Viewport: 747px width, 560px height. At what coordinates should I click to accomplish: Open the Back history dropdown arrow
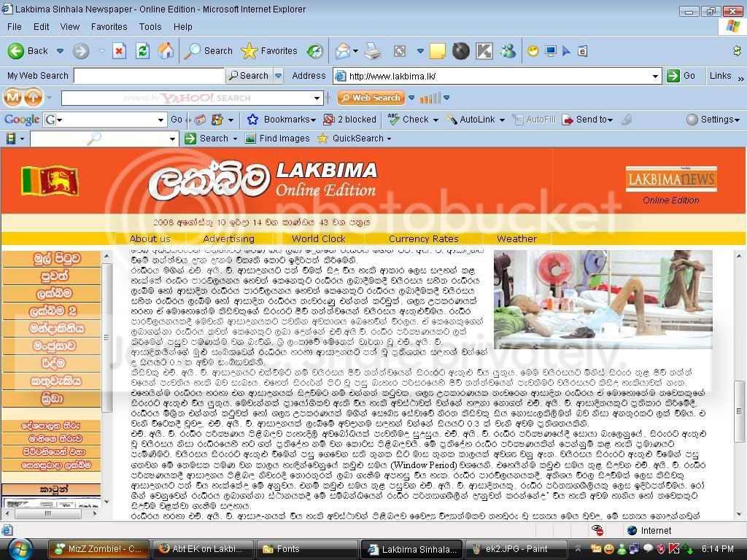click(60, 50)
